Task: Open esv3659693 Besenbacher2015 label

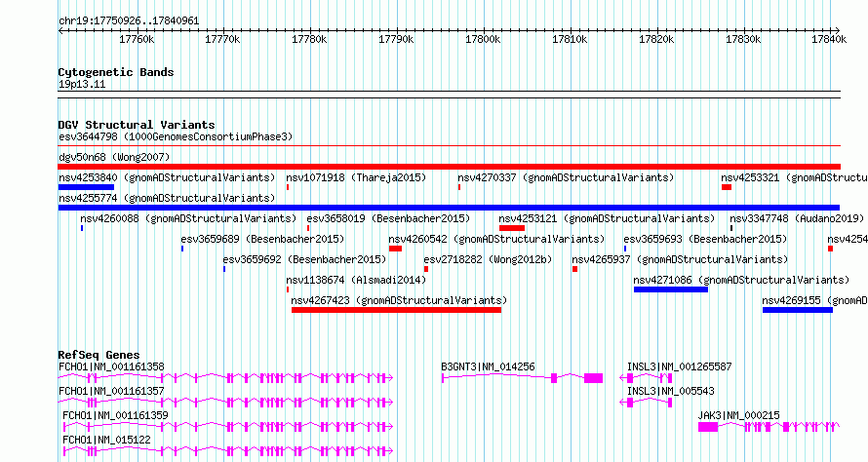Action: 705,239
